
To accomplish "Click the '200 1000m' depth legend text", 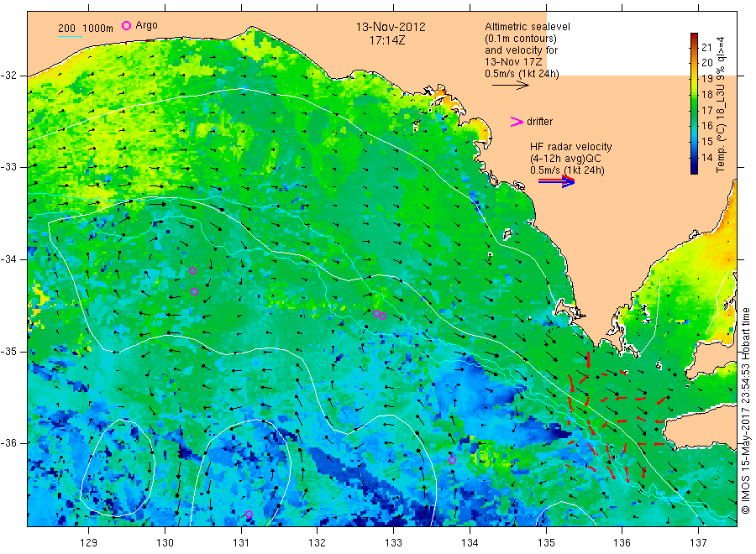I will [86, 28].
